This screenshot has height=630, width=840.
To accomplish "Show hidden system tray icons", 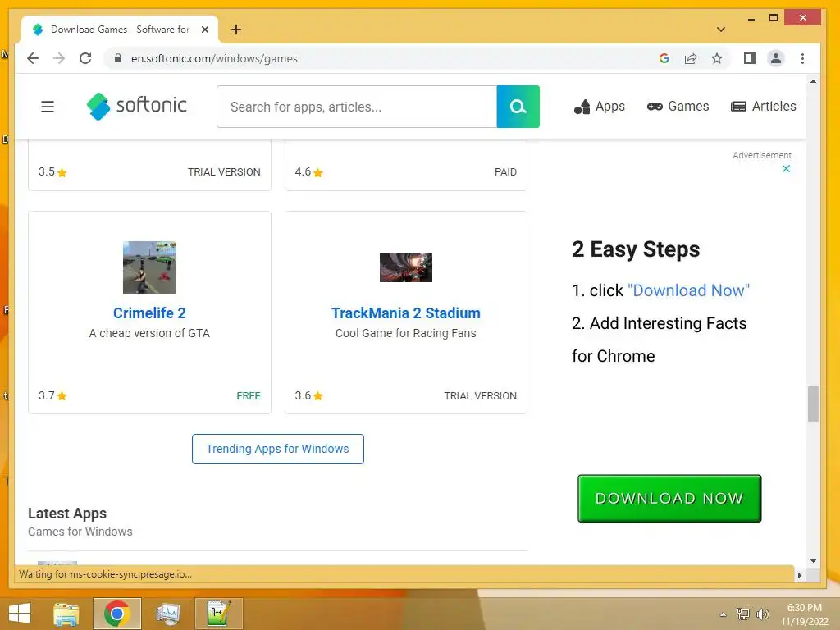I will (x=724, y=614).
